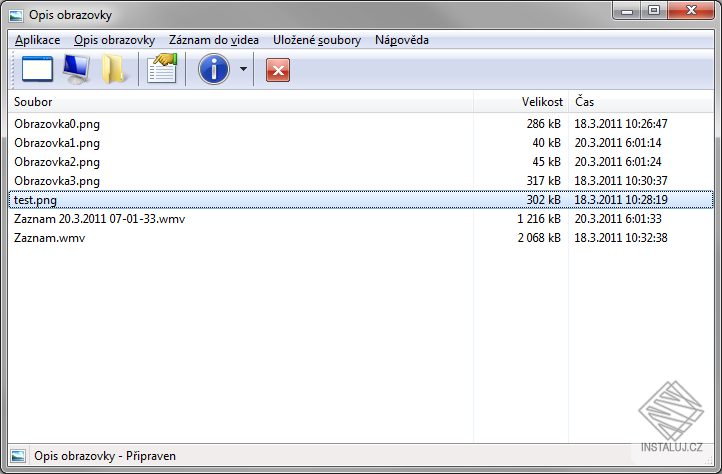The height and width of the screenshot is (474, 722).
Task: Click the monitor screen capture icon
Action: [x=76, y=69]
